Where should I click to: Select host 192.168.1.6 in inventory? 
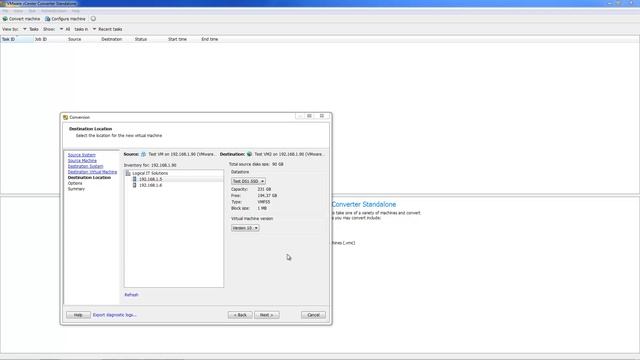coord(151,185)
